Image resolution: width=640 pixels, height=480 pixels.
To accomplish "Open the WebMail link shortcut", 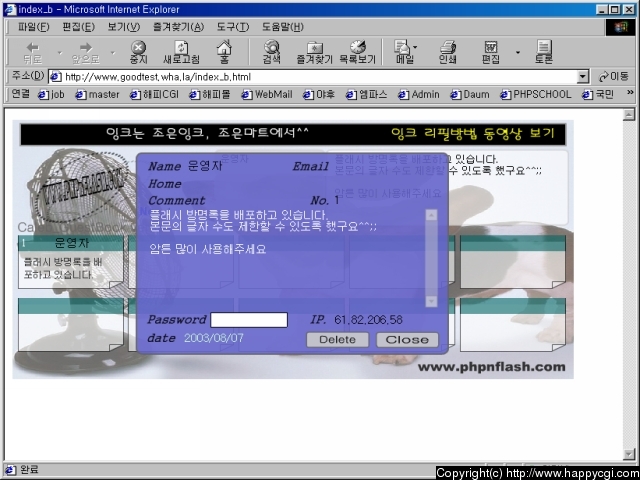I will coord(267,95).
